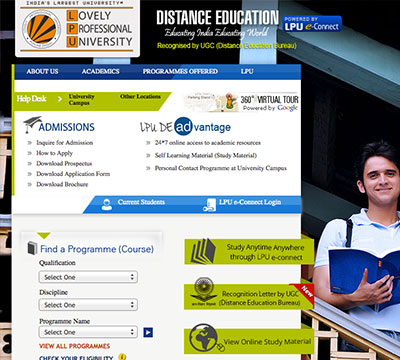Open the 360° Virtual Tour banner
The image size is (400, 360).
coord(241,102)
